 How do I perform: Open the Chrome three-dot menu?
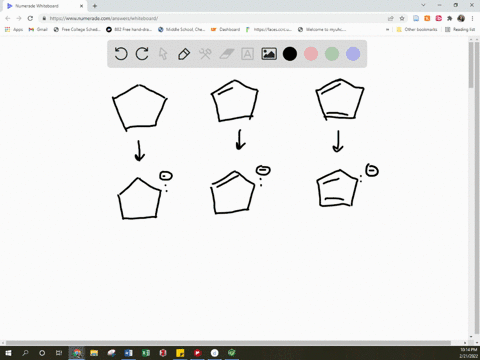[x=472, y=18]
